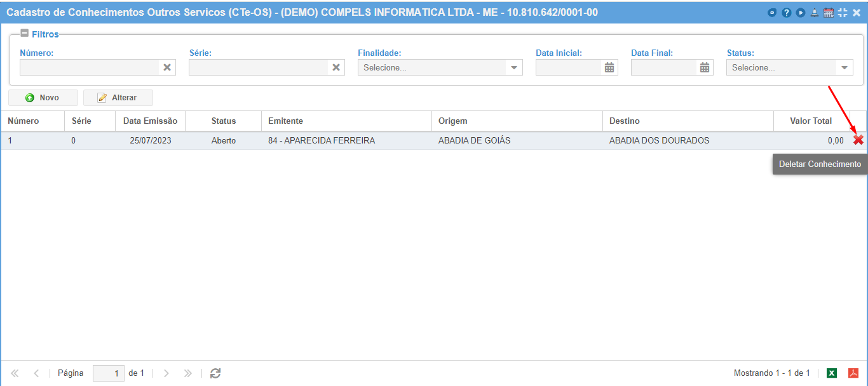Go to first page icon in pager
This screenshot has width=868, height=386.
point(15,373)
